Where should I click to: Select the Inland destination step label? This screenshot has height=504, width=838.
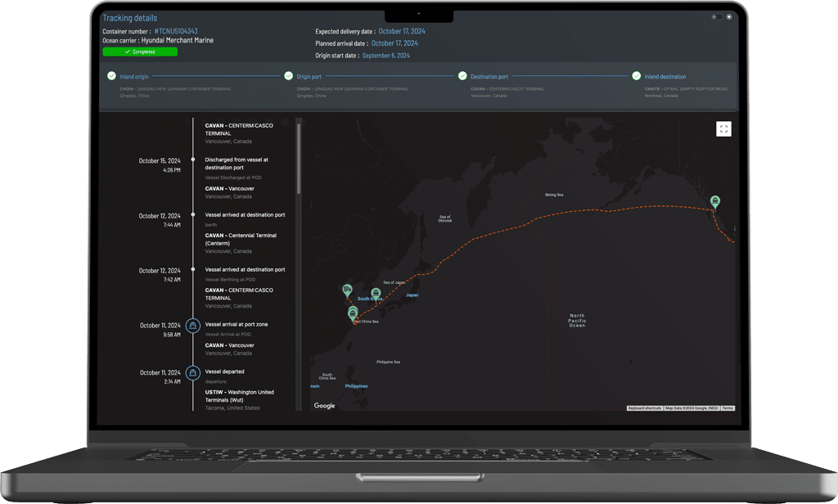(x=665, y=77)
